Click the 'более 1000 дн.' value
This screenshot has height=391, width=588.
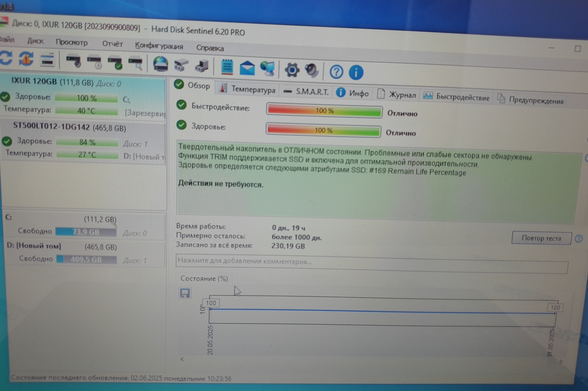click(x=296, y=237)
